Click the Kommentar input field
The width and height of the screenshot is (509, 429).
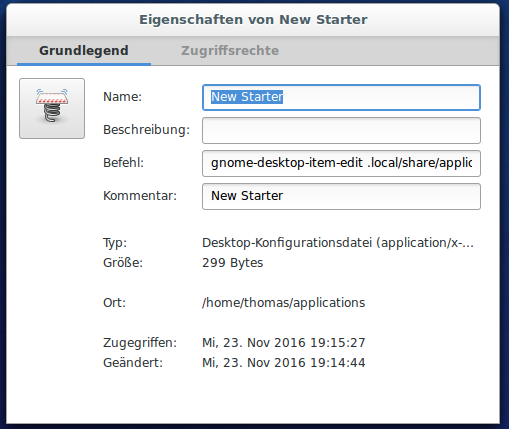[x=341, y=196]
